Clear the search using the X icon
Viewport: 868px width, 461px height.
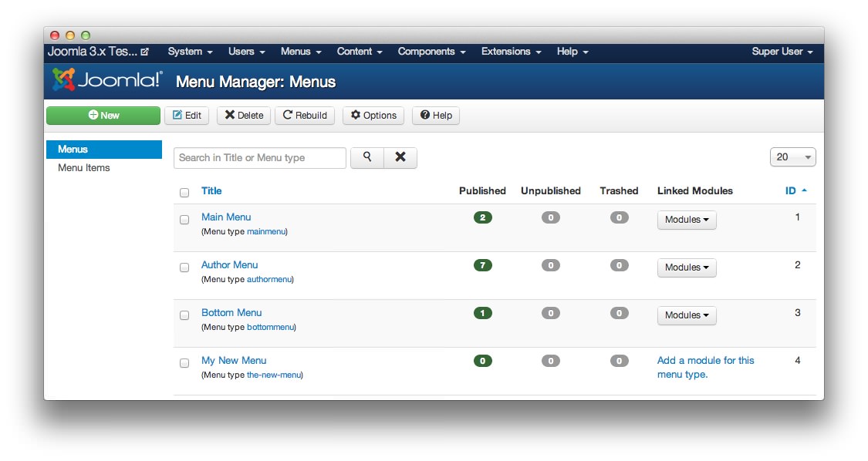(400, 156)
